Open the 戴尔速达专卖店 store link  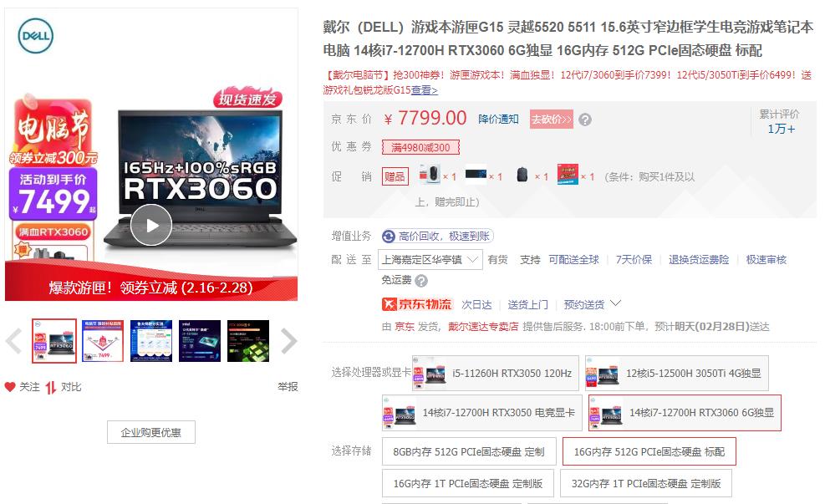[483, 327]
